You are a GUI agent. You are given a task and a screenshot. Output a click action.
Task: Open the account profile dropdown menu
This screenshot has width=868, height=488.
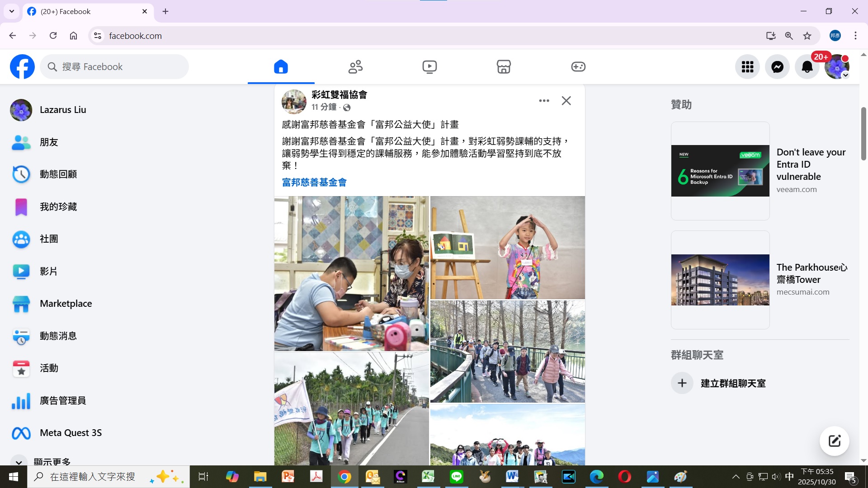(x=837, y=67)
